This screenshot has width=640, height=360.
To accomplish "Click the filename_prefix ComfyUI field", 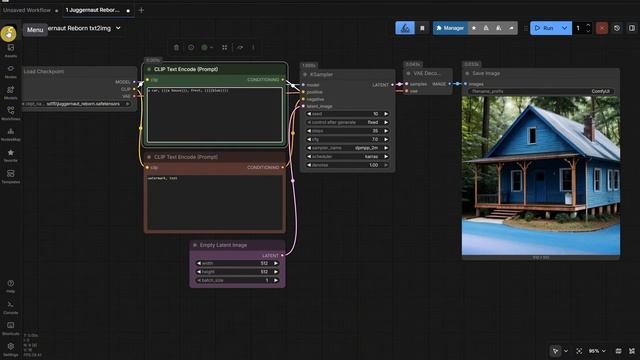I will (x=540, y=91).
